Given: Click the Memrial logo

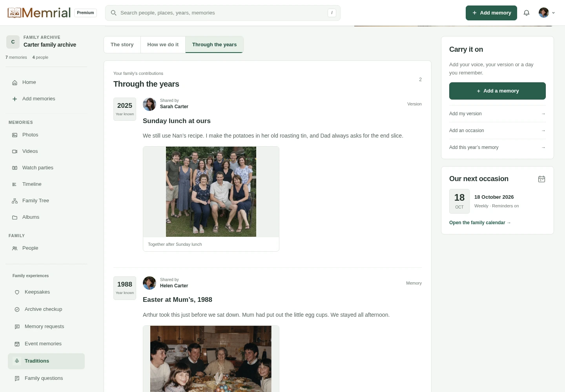Looking at the screenshot, I should tap(39, 13).
